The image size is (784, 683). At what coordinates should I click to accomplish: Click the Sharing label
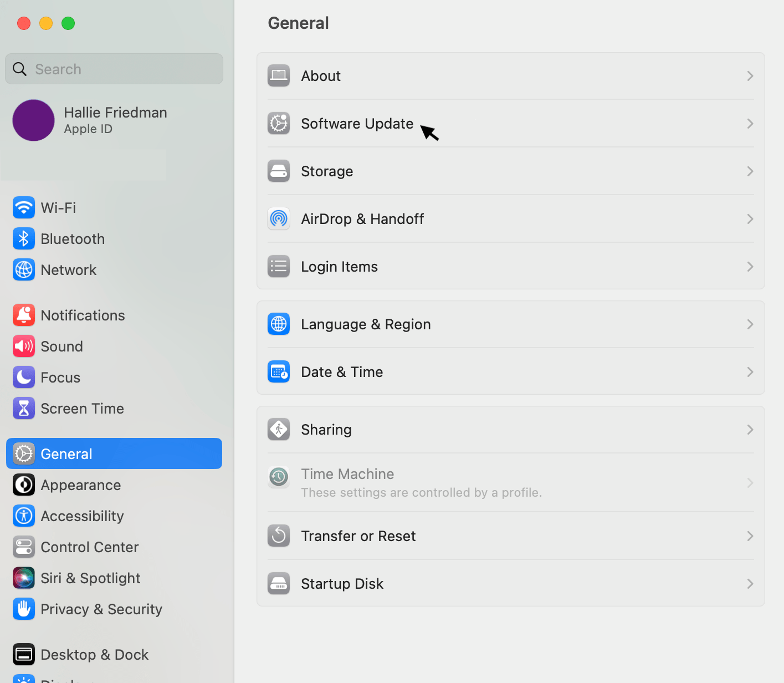coord(326,430)
